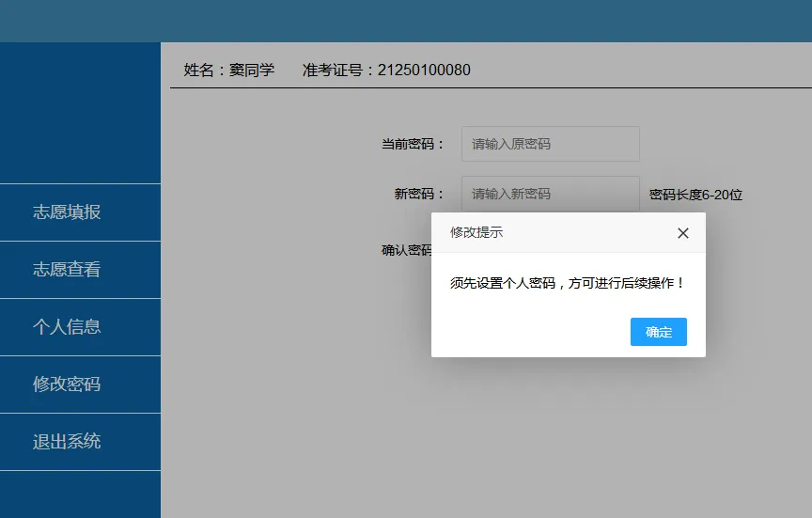Select the 准考证号：21250100080 text
The image size is (812, 518).
(x=386, y=70)
